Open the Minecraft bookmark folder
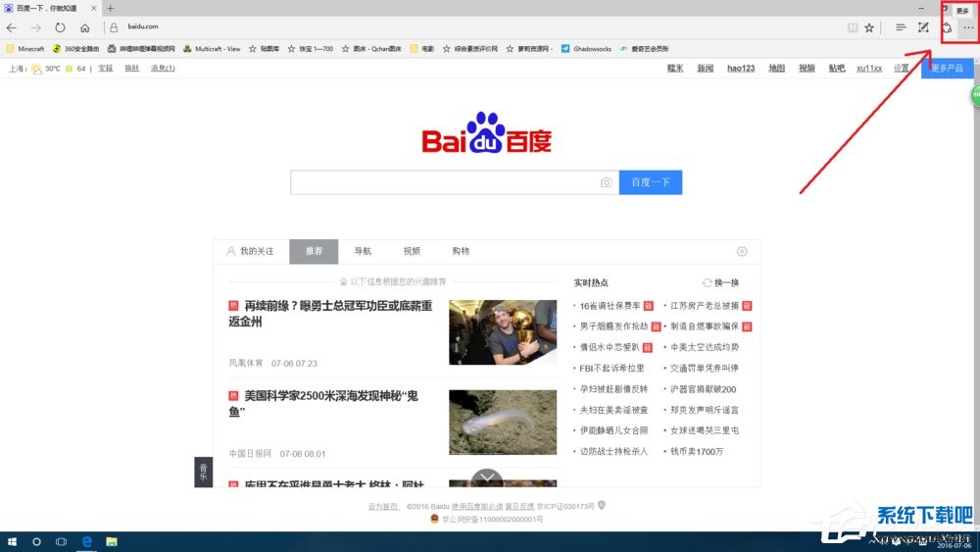980x552 pixels. pyautogui.click(x=25, y=49)
